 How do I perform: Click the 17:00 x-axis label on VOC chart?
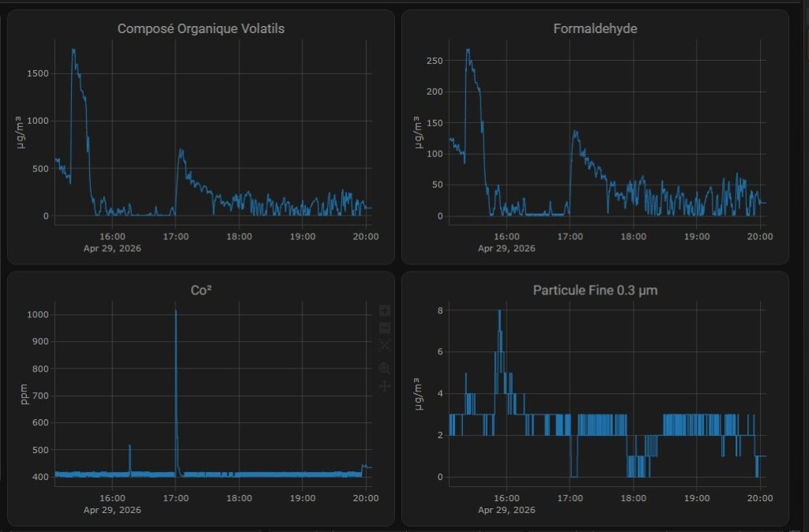175,237
